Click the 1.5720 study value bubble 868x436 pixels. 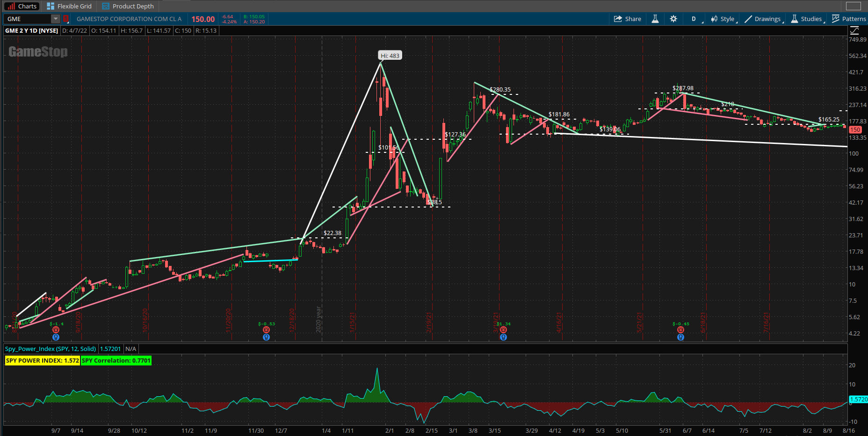[858, 400]
